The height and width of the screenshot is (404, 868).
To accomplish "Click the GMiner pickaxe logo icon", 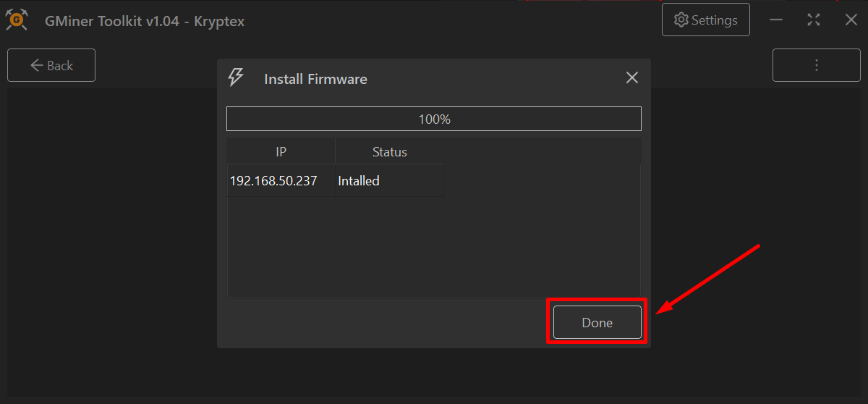I will (x=17, y=20).
